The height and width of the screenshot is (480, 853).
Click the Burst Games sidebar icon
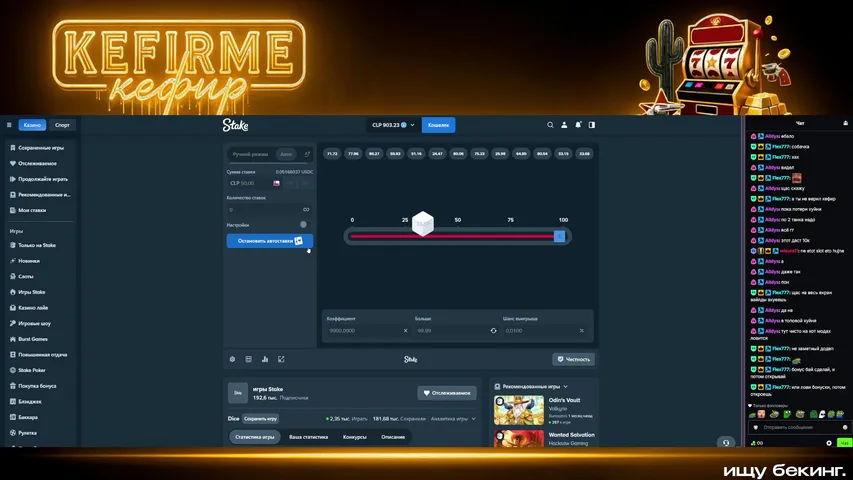click(x=13, y=339)
